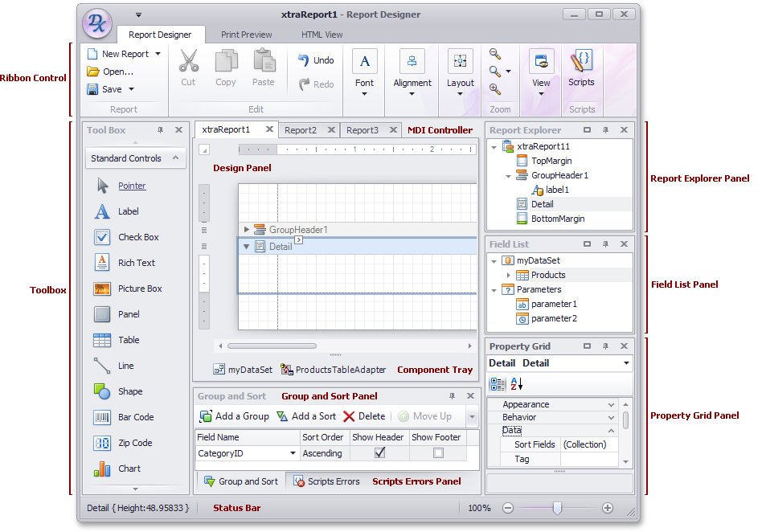Click the Redo button
Image resolution: width=766 pixels, height=532 pixels.
coord(316,84)
